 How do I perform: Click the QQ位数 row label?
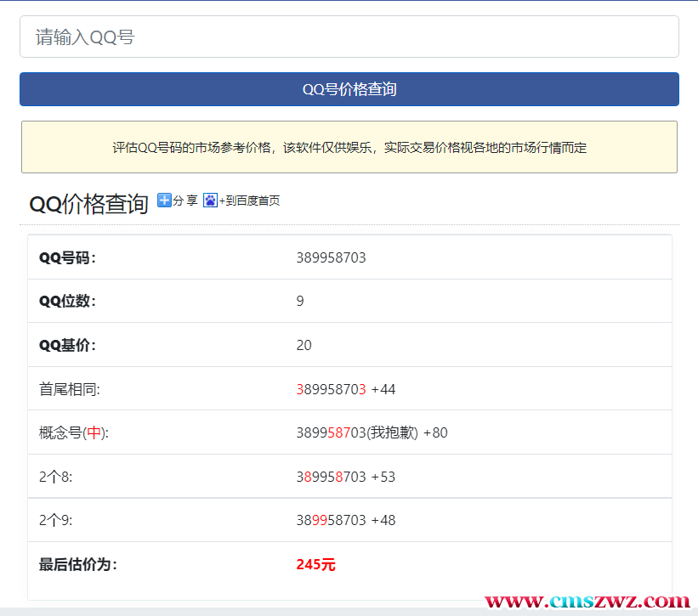(68, 301)
